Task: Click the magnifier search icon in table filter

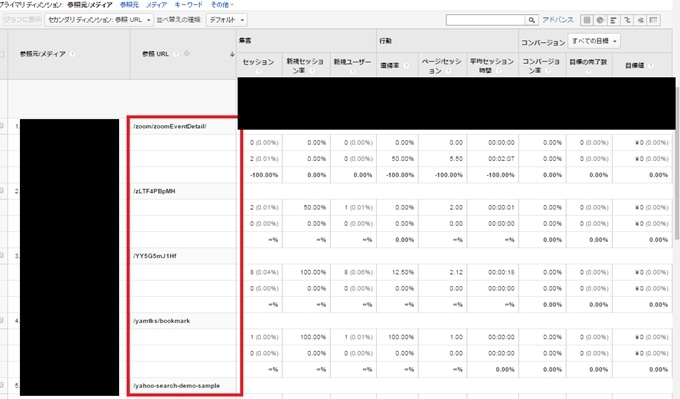Action: click(x=532, y=20)
